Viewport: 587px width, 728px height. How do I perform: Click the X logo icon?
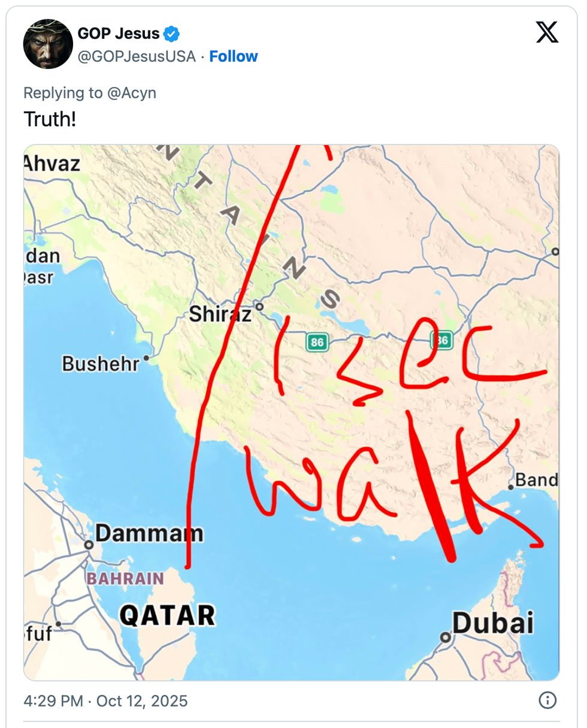click(x=547, y=32)
